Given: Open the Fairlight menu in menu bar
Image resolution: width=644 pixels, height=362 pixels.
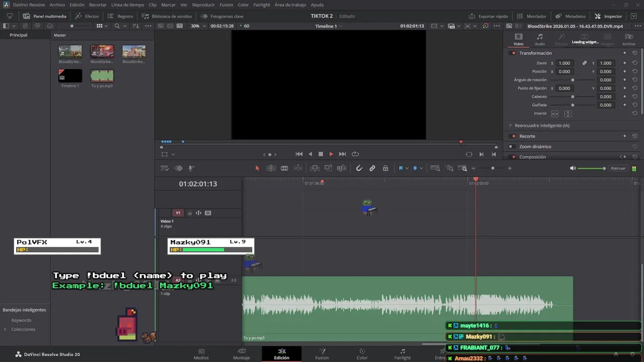Looking at the screenshot, I should (262, 5).
